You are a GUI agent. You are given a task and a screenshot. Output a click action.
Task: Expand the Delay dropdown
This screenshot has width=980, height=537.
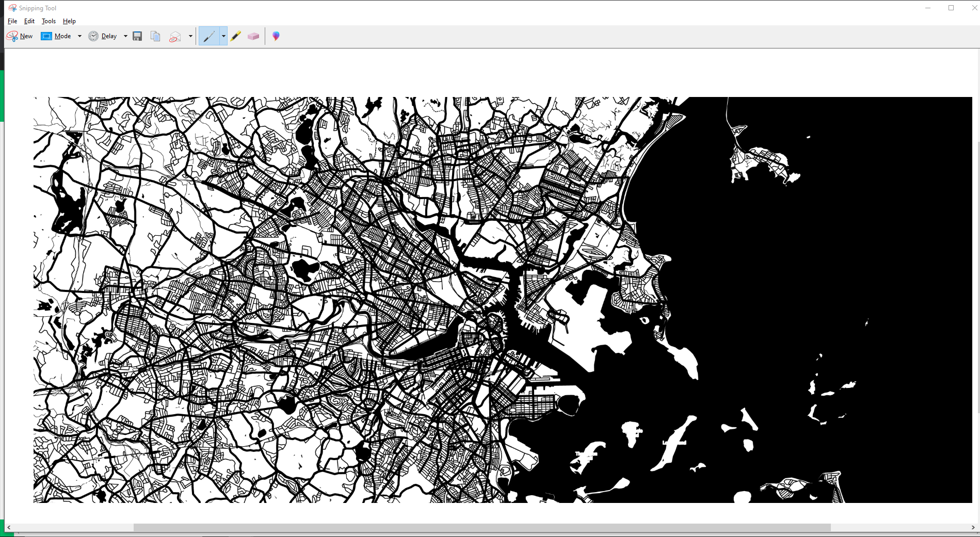click(125, 36)
